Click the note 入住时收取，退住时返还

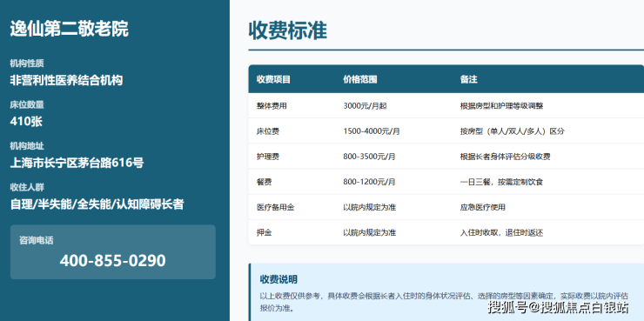click(x=501, y=233)
